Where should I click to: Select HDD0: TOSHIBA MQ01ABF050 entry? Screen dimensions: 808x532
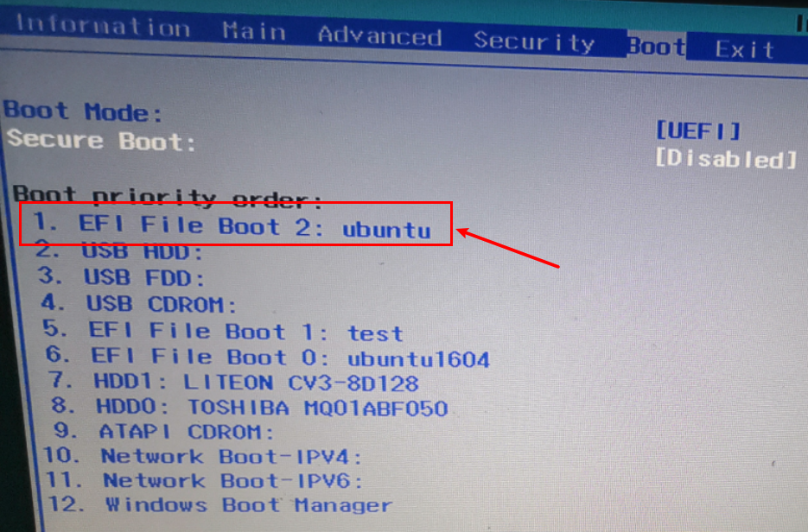point(250,408)
